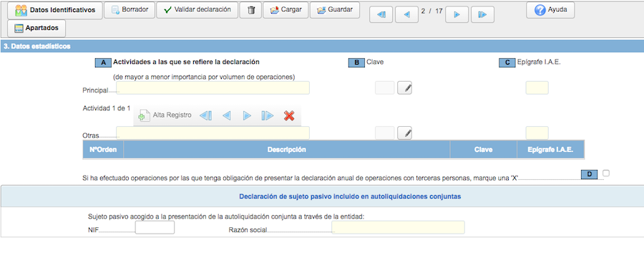Go to previous page of declaration

click(406, 14)
